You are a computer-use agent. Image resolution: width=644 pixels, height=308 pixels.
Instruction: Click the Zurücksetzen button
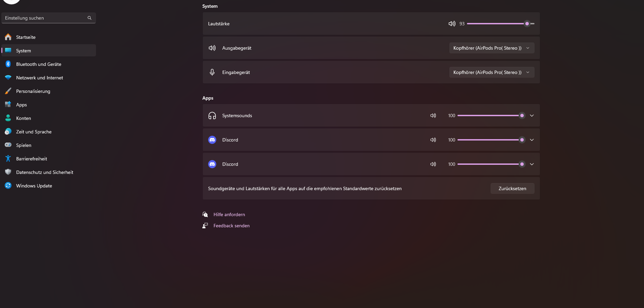click(512, 188)
